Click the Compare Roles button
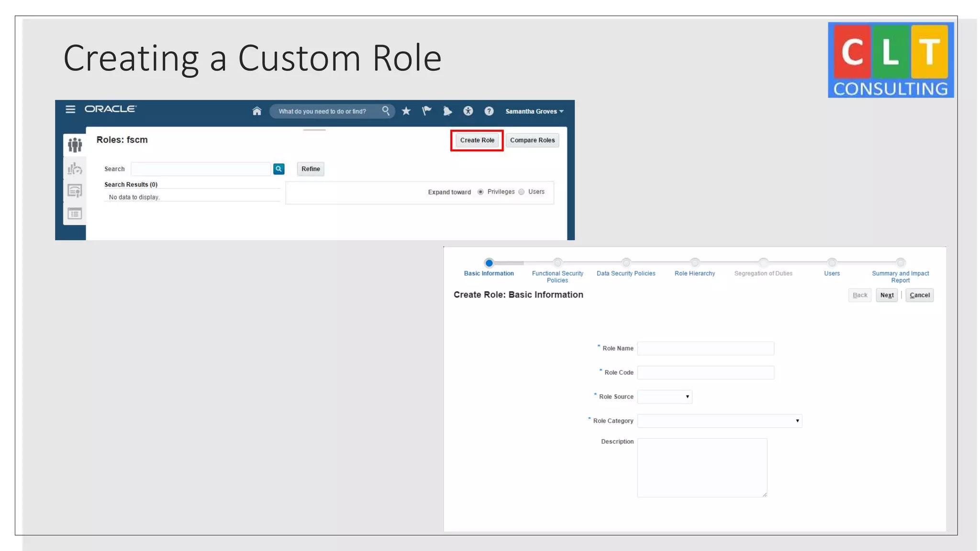Screen dimensions: 980x551 (x=532, y=140)
